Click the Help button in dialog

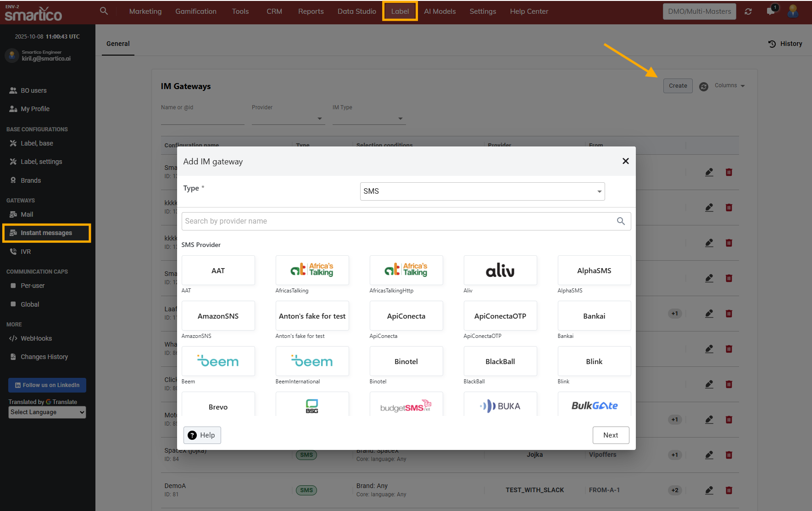(x=202, y=435)
